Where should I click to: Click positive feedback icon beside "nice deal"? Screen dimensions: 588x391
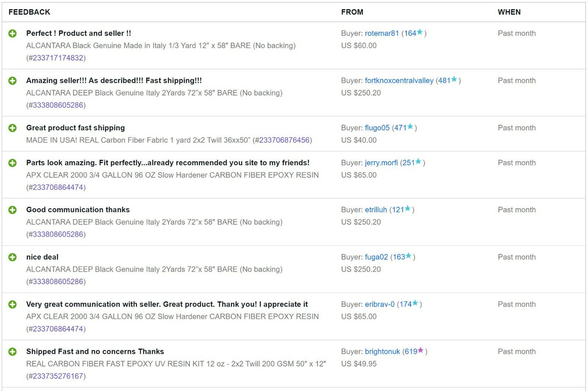pos(12,257)
